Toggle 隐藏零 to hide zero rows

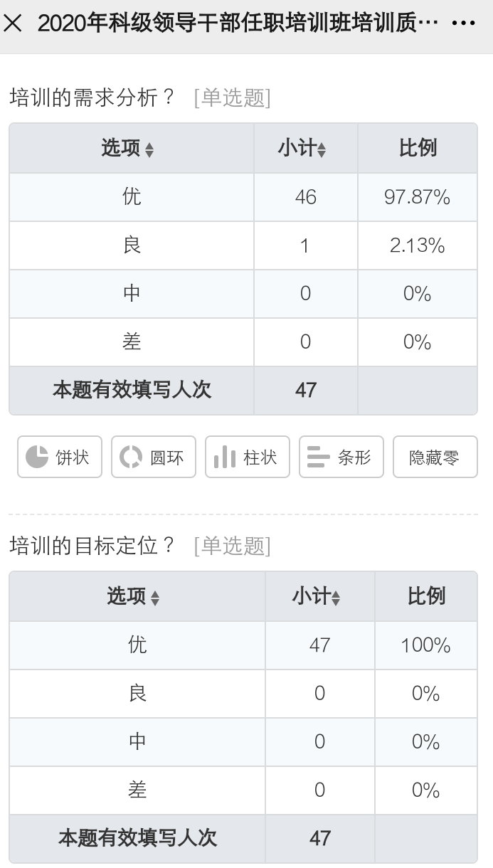tap(435, 457)
